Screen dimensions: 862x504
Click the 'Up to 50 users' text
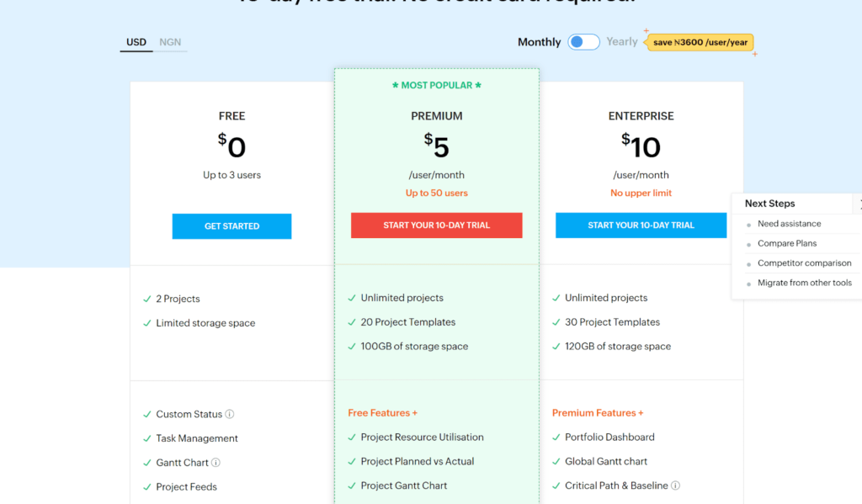pyautogui.click(x=437, y=193)
